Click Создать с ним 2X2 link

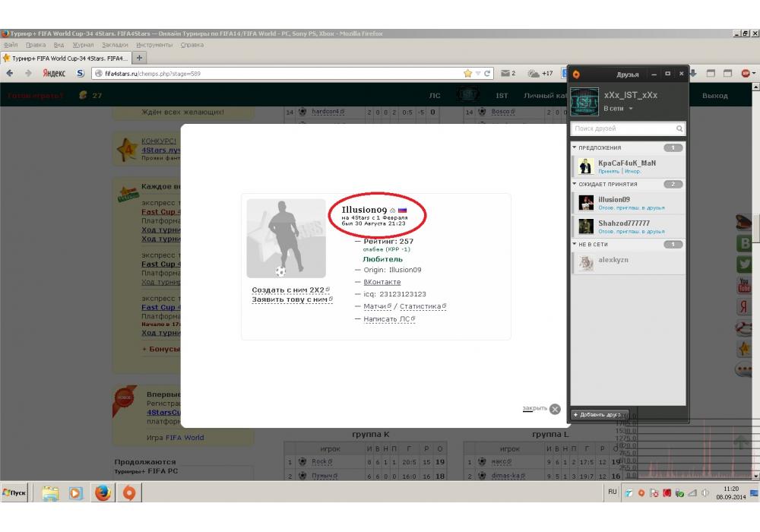click(290, 290)
